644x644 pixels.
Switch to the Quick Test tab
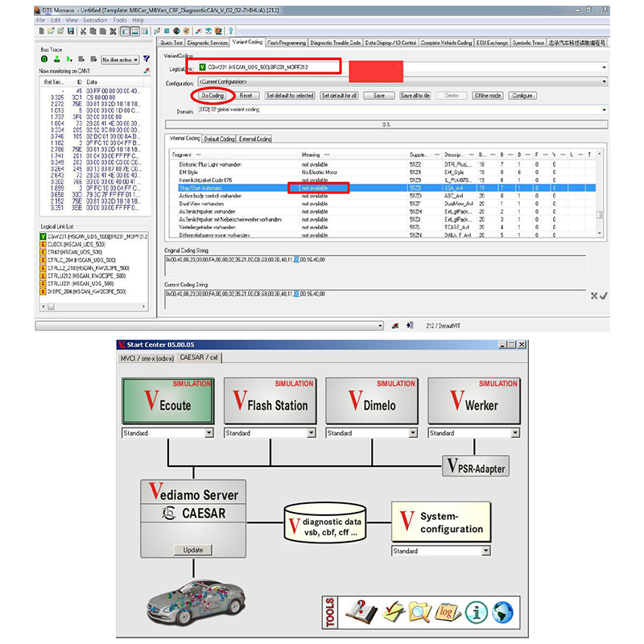pos(171,43)
